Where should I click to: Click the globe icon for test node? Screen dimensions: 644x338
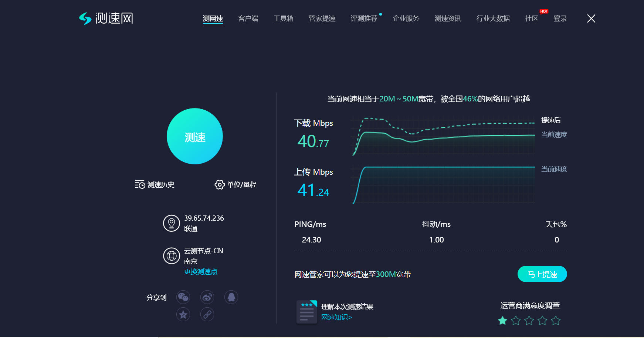point(172,256)
